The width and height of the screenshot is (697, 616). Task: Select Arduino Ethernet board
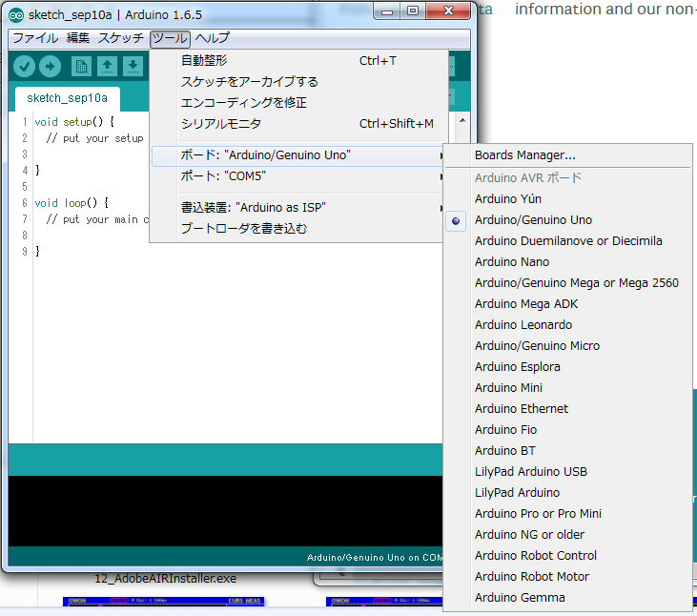(x=567, y=409)
